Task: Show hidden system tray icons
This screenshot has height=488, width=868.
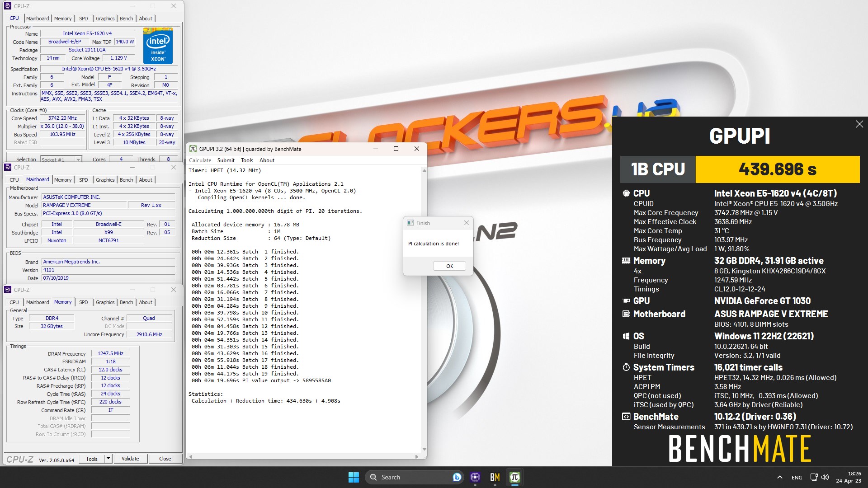Action: tap(780, 477)
